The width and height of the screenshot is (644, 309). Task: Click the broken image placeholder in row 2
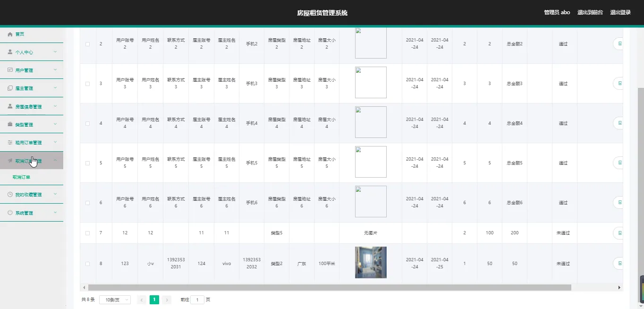(x=371, y=43)
